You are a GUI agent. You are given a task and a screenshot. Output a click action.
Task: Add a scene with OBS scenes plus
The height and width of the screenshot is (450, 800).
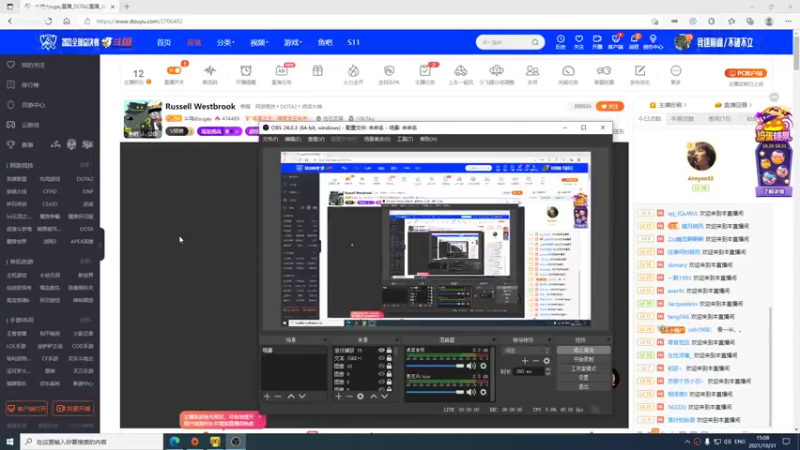[267, 396]
